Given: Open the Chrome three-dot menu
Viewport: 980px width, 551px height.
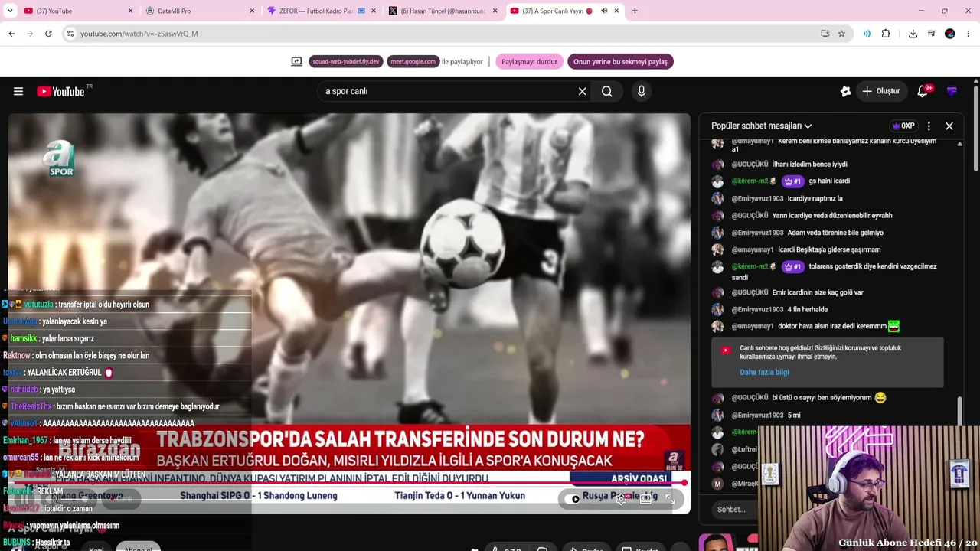Looking at the screenshot, I should coord(969,34).
